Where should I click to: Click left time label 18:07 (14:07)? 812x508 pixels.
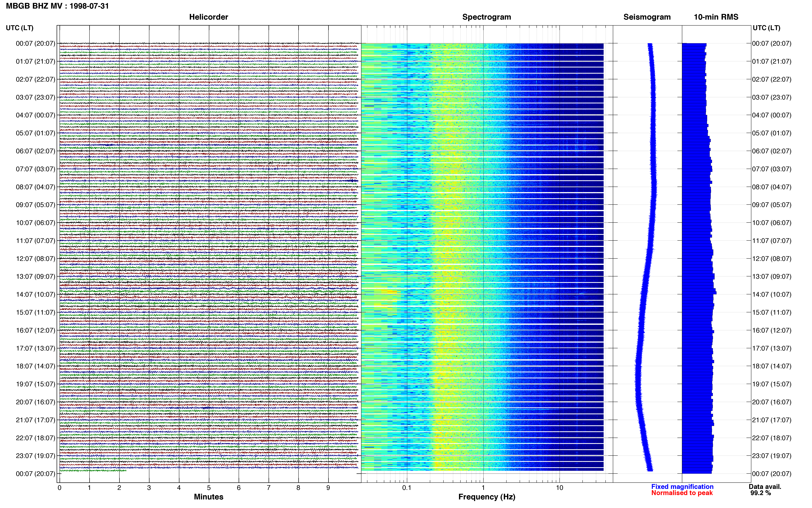35,366
